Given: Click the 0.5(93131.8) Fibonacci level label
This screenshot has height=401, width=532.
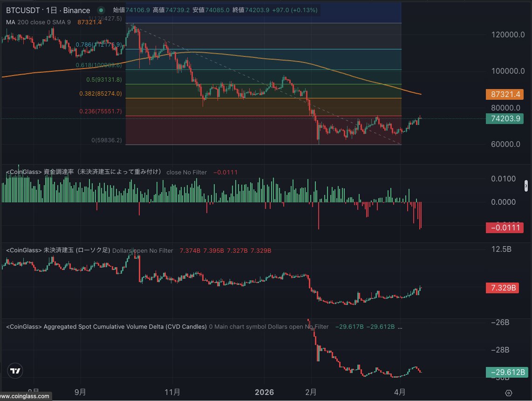Looking at the screenshot, I should point(104,79).
